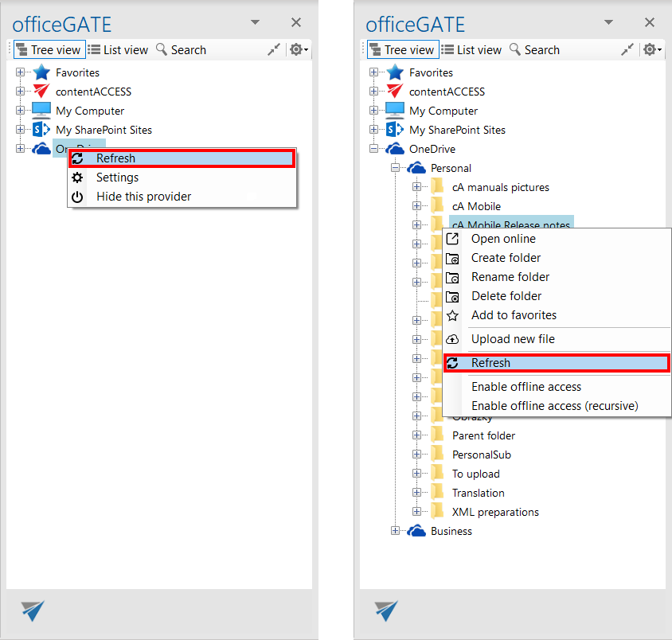This screenshot has width=672, height=640.
Task: Choose Enable offline access entry
Action: pyautogui.click(x=557, y=387)
